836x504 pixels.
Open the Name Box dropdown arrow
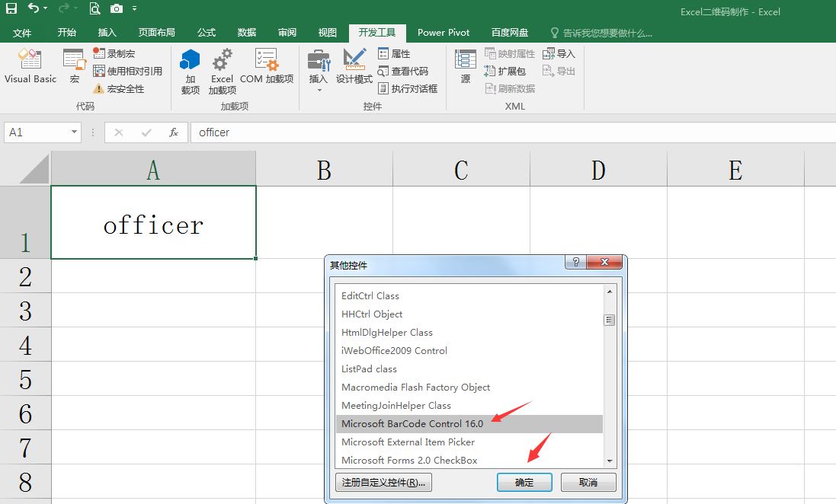click(x=74, y=132)
